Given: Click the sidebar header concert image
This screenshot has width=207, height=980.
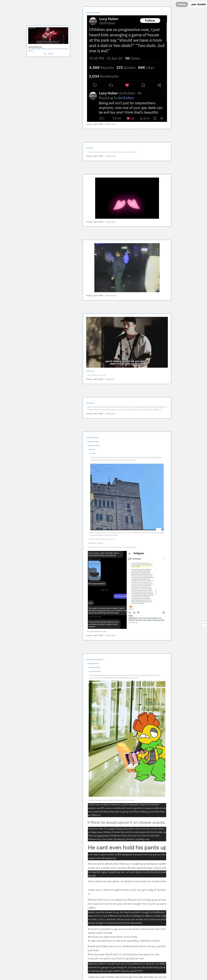Looking at the screenshot, I should tap(48, 36).
